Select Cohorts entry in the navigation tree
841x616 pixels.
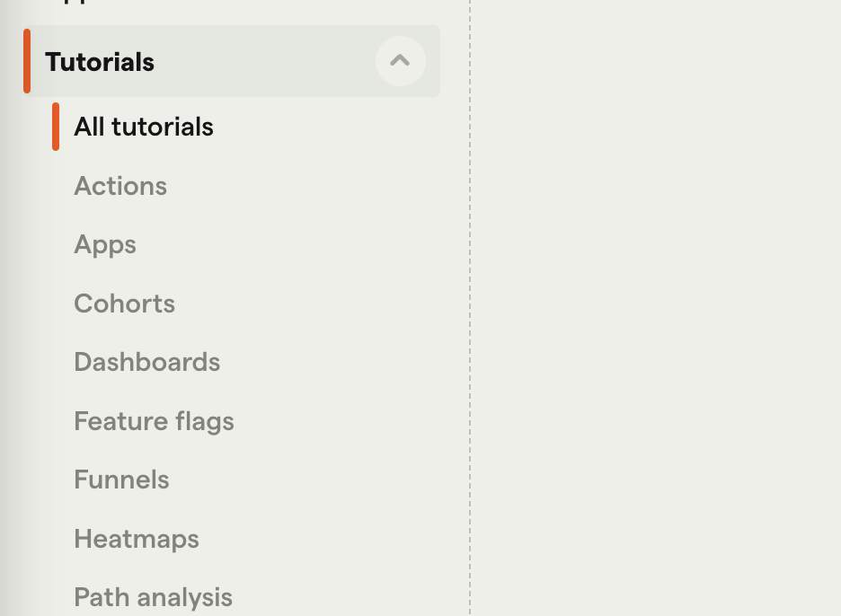[124, 304]
